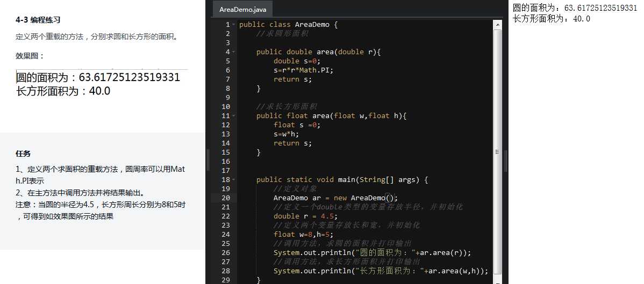Click the "效果图：" label

pos(30,56)
